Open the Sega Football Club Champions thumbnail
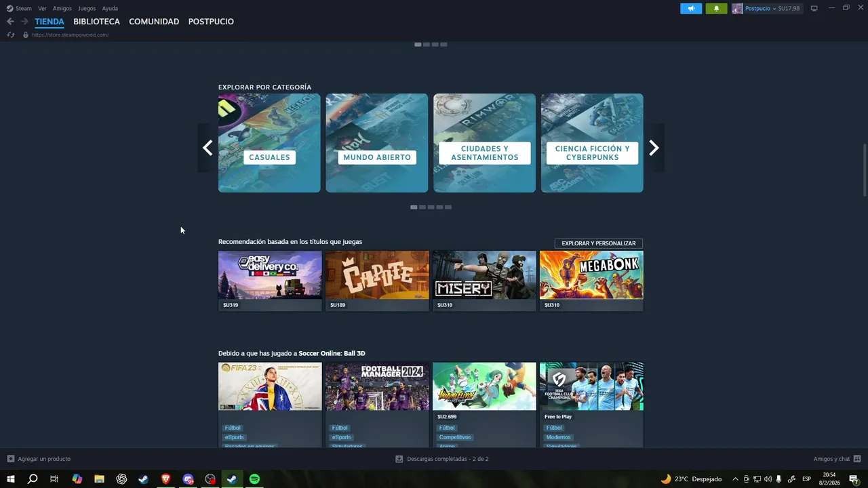Screen dimensions: 868x488 [x=591, y=386]
